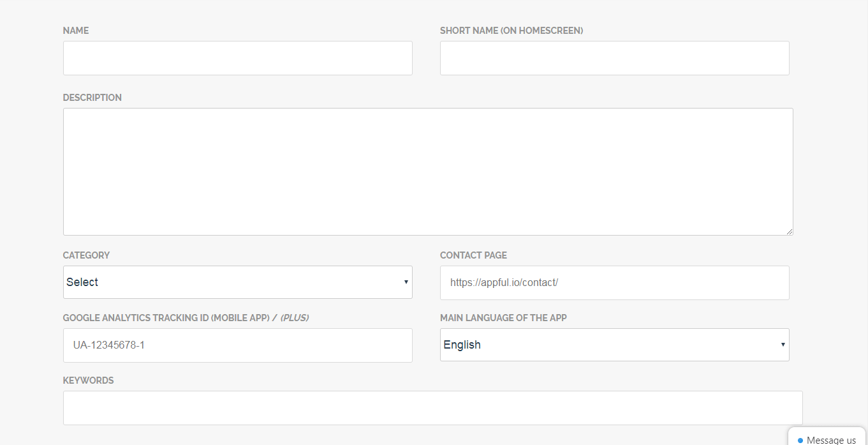The width and height of the screenshot is (868, 445).
Task: Open the Main Language dropdown
Action: point(614,344)
